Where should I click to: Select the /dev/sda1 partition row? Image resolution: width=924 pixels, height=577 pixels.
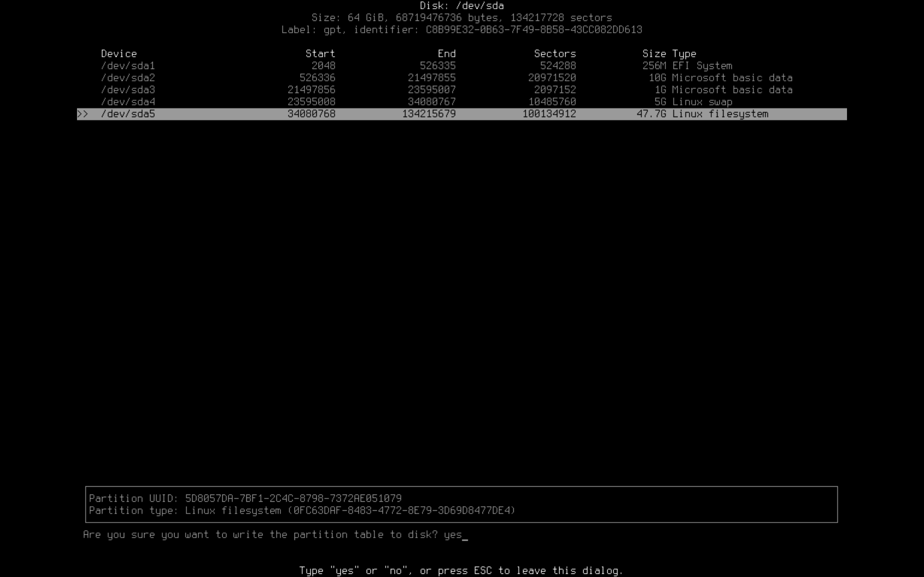128,66
